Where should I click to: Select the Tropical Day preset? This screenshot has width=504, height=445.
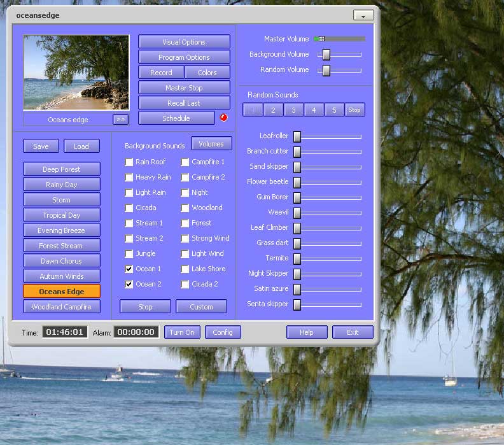point(62,215)
